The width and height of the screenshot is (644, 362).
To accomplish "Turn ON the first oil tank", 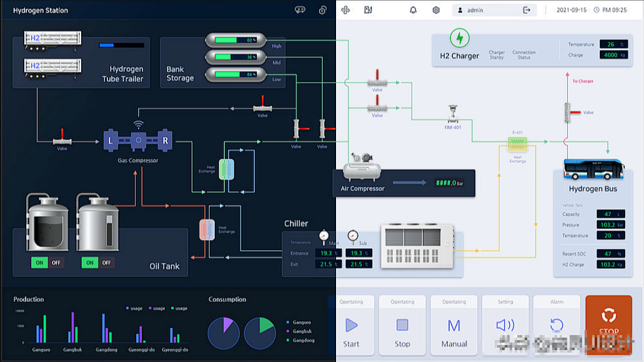I will click(x=39, y=263).
